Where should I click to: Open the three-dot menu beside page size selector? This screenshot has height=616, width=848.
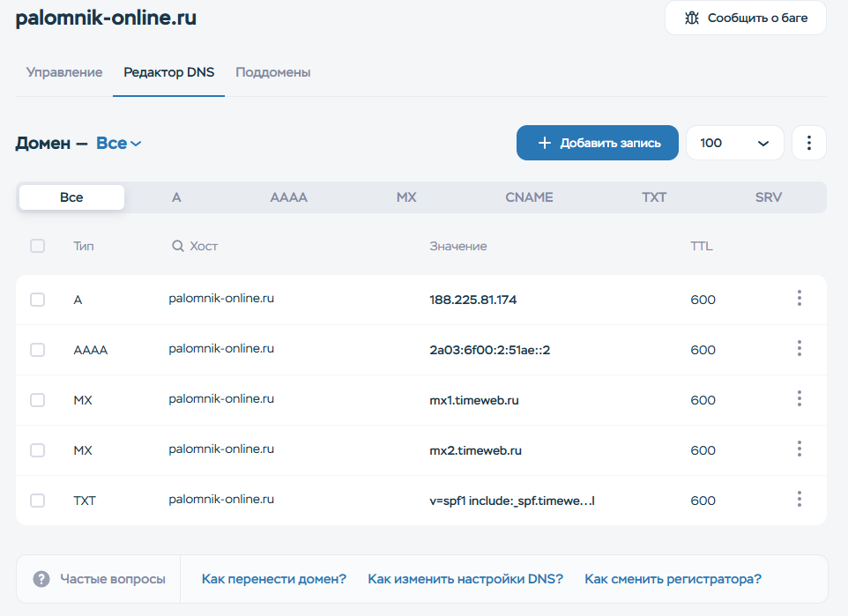pyautogui.click(x=809, y=143)
